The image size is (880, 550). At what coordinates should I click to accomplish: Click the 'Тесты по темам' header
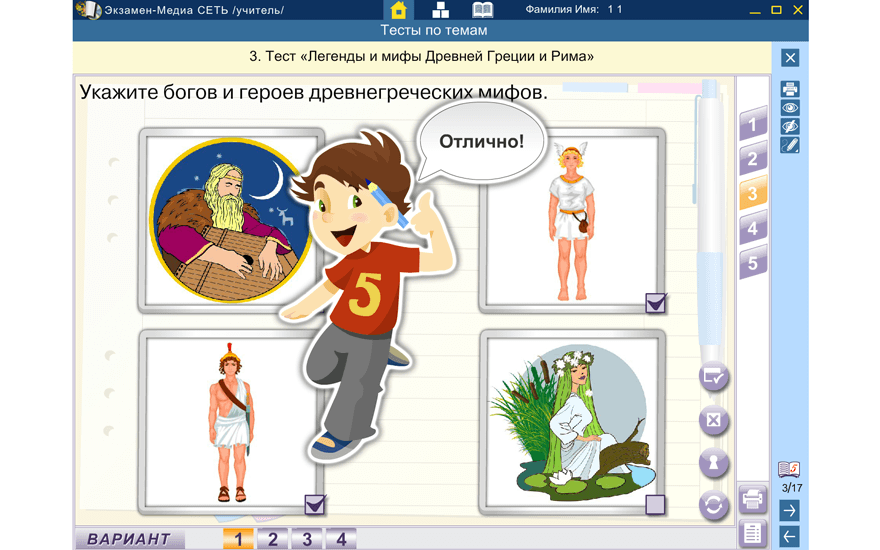tap(433, 30)
